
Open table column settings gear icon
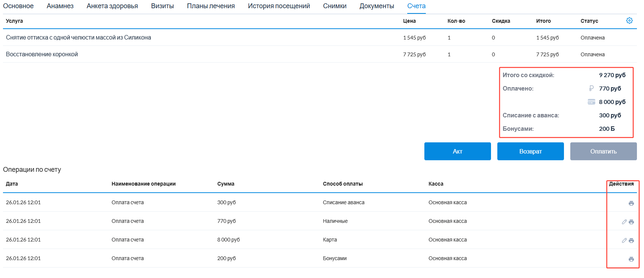[629, 20]
